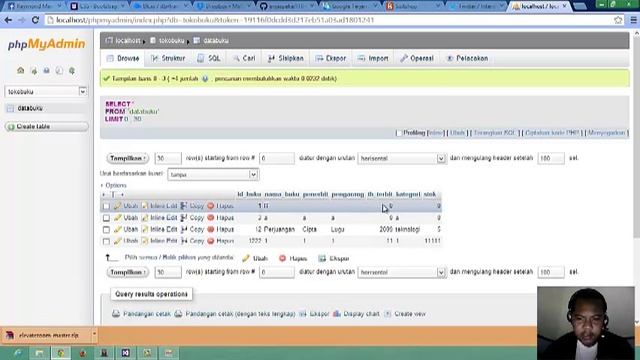The width and height of the screenshot is (640, 360).
Task: Tick the checkbox of the id 2 row
Action: point(107,218)
